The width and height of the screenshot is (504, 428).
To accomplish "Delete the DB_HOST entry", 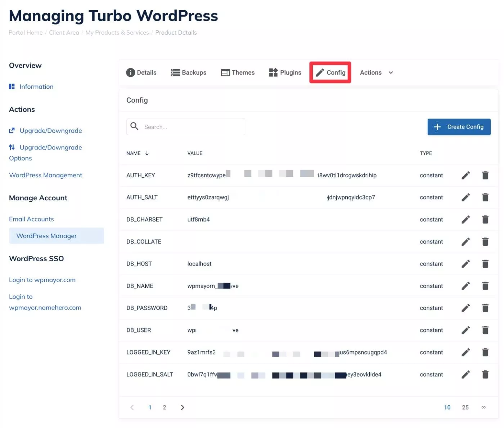I will coord(485,264).
